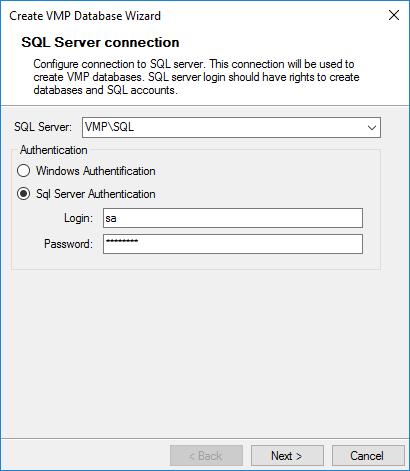This screenshot has height=471, width=410.
Task: Cancel the database wizard
Action: coord(368,456)
